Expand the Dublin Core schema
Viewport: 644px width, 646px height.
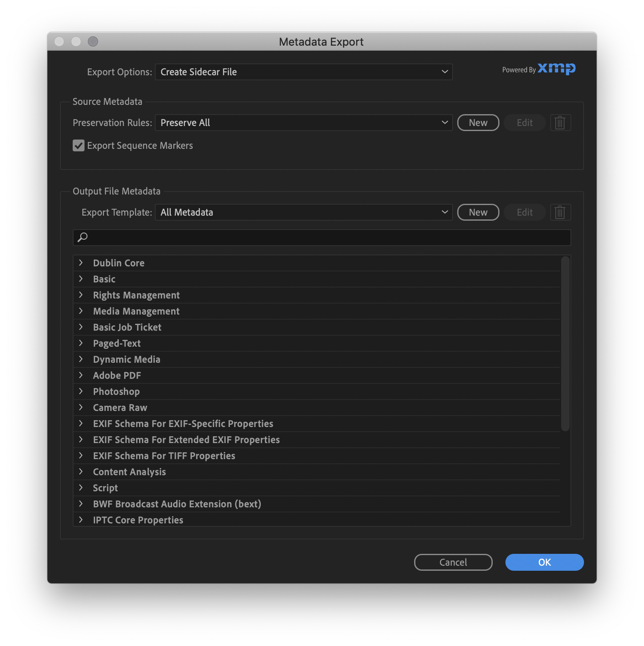tap(81, 263)
